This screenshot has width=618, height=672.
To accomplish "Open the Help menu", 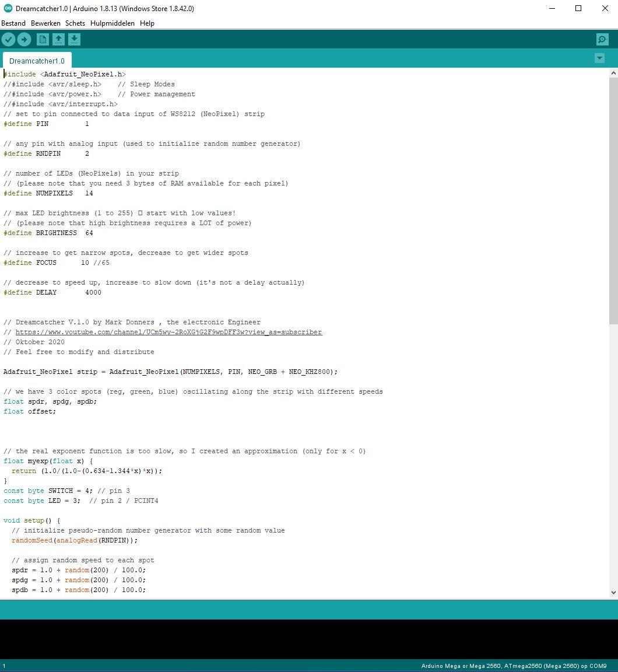I will point(147,23).
